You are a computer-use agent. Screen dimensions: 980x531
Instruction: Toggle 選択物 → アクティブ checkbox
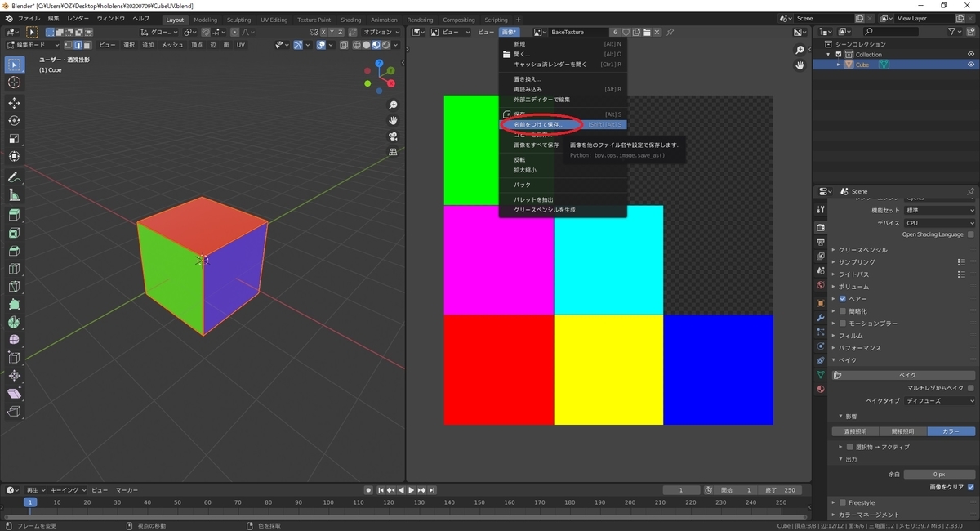pos(850,447)
